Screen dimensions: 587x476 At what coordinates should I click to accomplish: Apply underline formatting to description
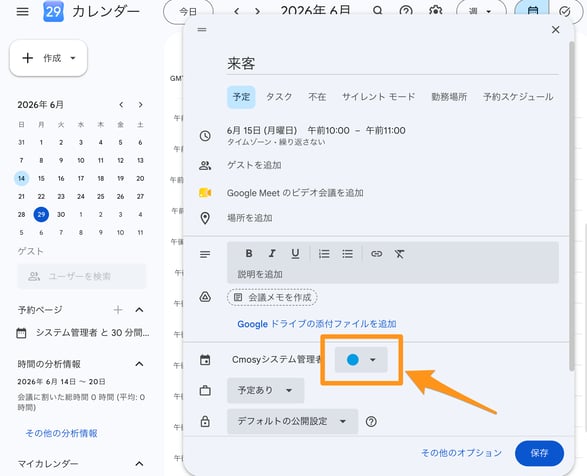[295, 254]
